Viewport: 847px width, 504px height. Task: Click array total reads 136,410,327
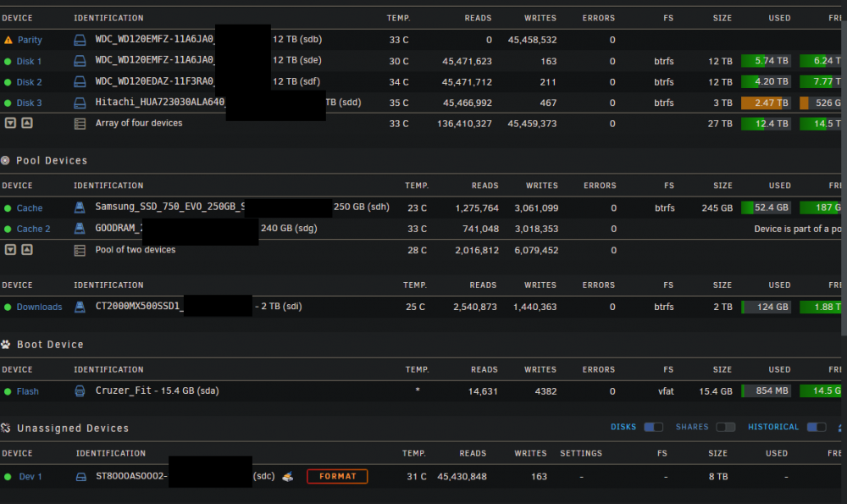click(464, 124)
